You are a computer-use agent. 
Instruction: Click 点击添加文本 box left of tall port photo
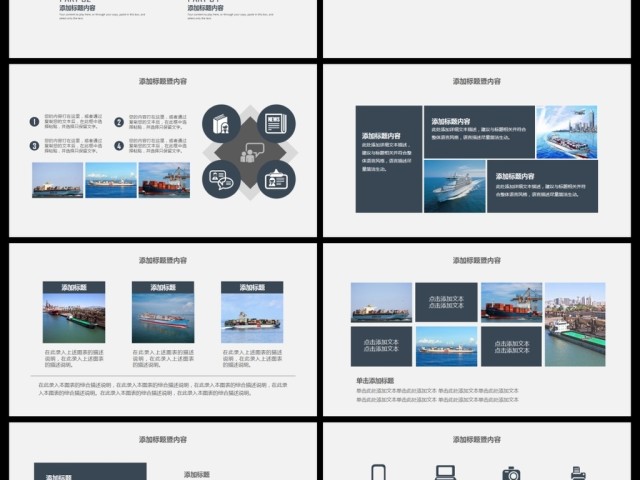511,346
